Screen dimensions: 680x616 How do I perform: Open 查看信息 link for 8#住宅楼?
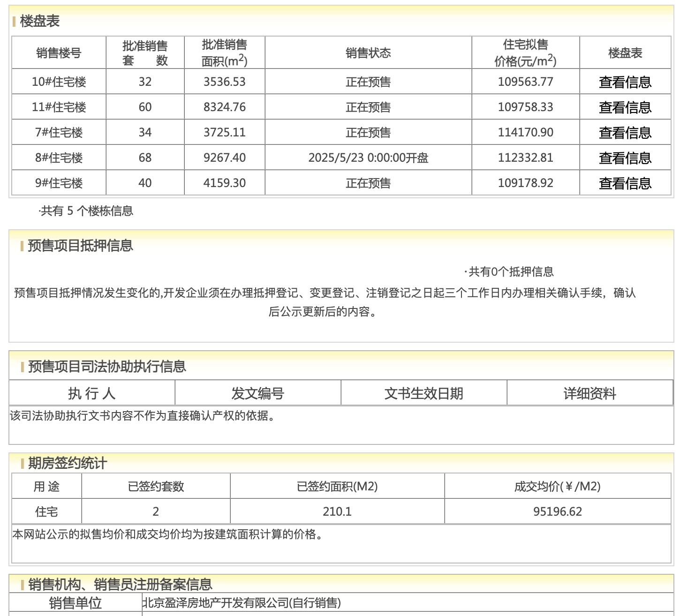pyautogui.click(x=625, y=158)
